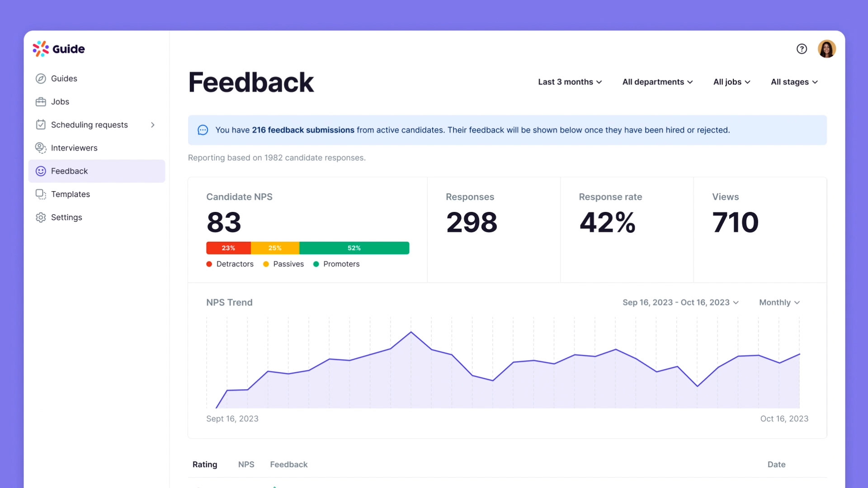Image resolution: width=868 pixels, height=488 pixels.
Task: Sort by the Rating column header
Action: tap(205, 465)
